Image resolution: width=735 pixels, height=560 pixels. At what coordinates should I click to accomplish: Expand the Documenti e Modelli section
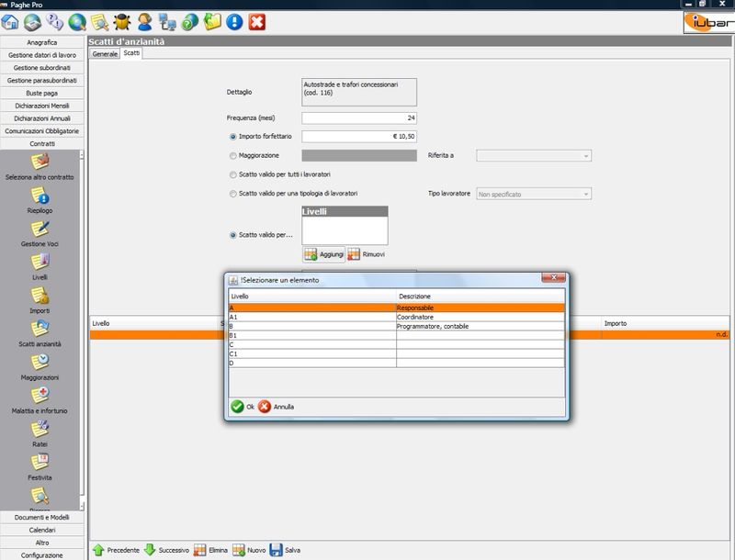coord(42,518)
